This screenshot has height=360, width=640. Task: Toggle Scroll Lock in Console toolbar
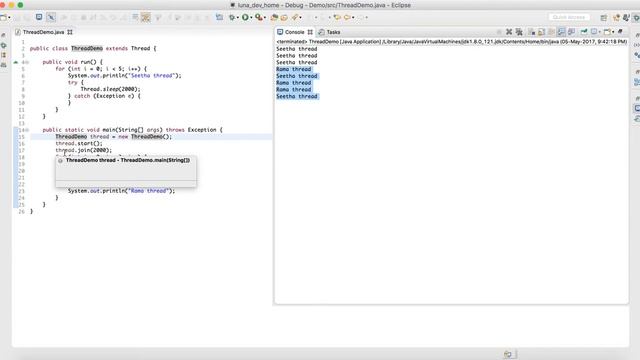click(541, 32)
